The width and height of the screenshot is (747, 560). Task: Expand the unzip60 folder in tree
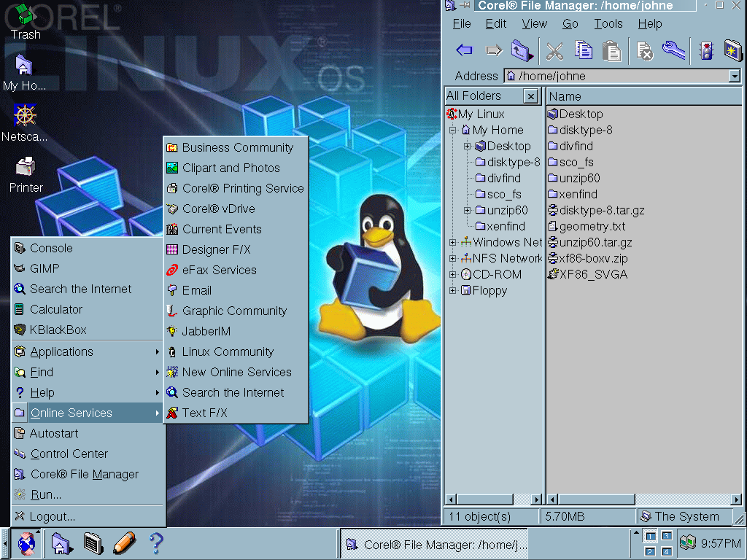point(468,210)
